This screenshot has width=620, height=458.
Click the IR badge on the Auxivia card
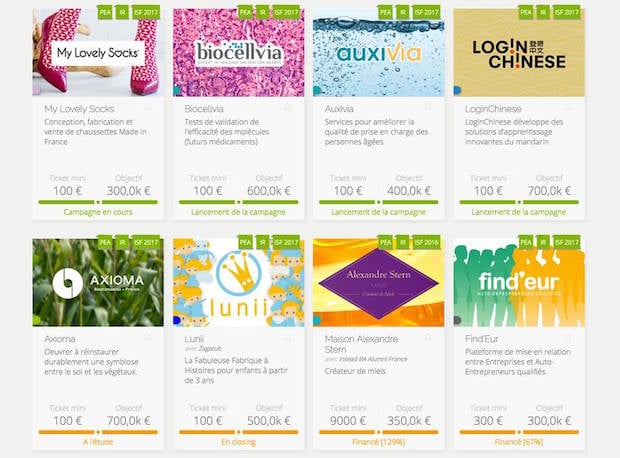click(403, 12)
